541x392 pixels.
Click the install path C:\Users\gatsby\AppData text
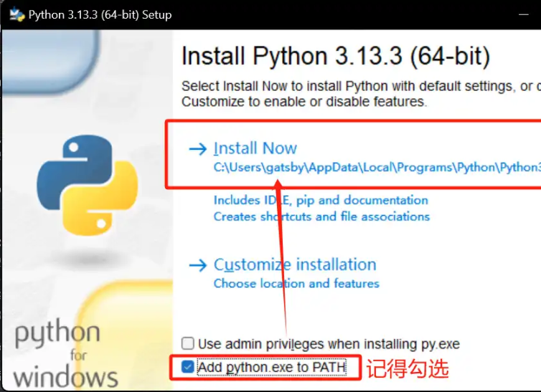click(377, 168)
